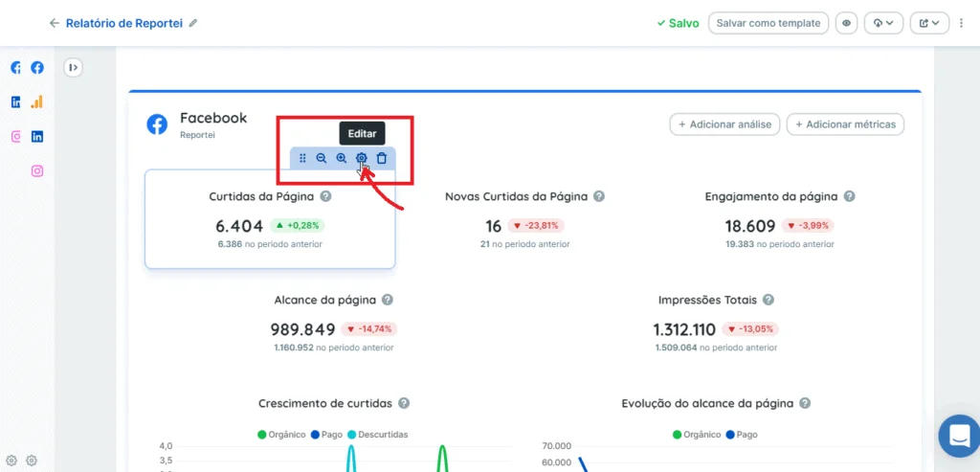Viewport: 980px width, 472px height.
Task: Open the orange analytics bars icon in sidebar
Action: point(37,101)
